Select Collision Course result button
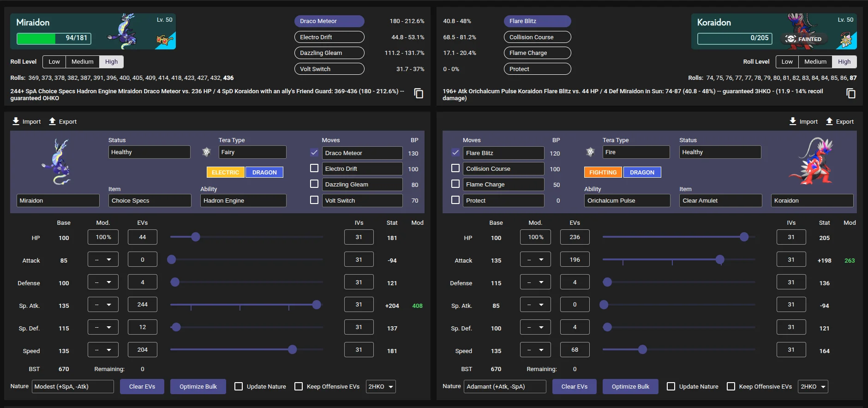Image resolution: width=868 pixels, height=408 pixels. point(538,37)
